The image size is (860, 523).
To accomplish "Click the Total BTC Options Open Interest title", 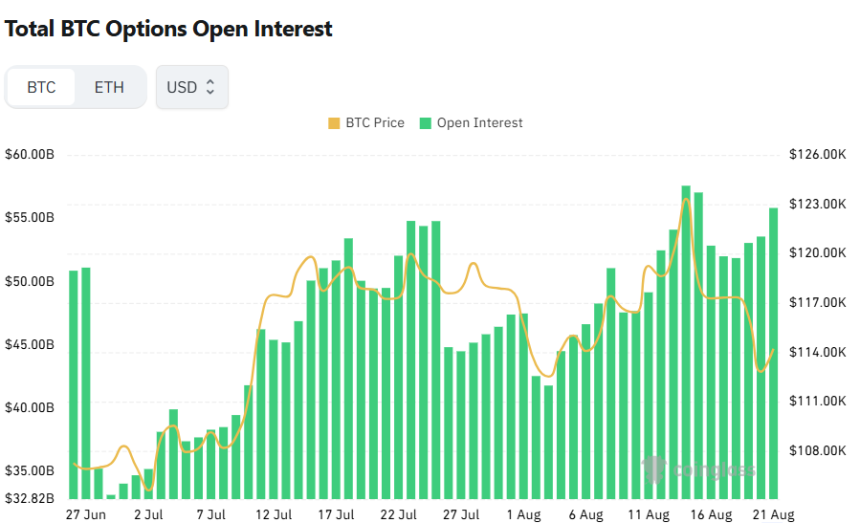I will pyautogui.click(x=169, y=29).
